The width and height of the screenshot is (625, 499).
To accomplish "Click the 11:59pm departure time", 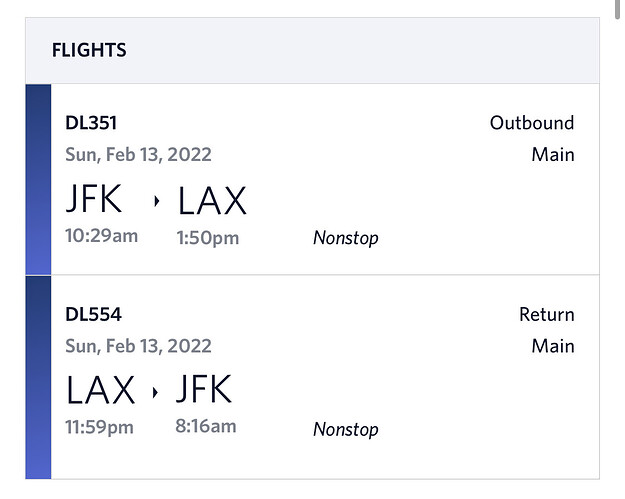I will 99,427.
